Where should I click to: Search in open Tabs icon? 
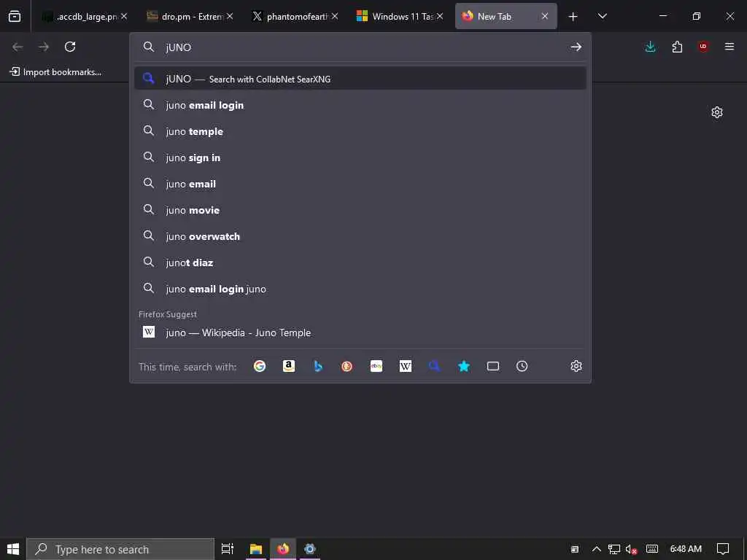pyautogui.click(x=493, y=366)
